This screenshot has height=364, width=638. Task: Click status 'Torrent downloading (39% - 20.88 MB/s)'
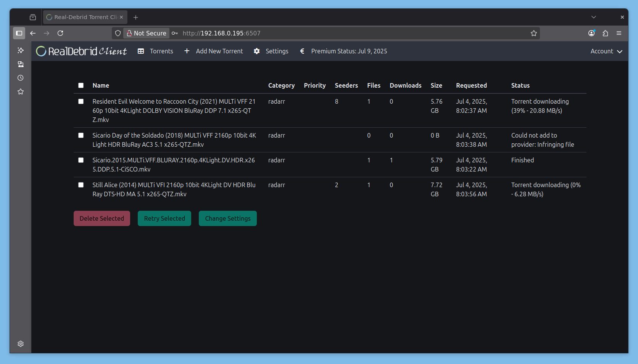[540, 106]
